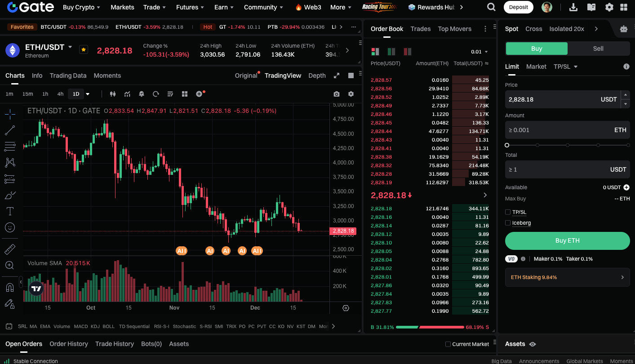The height and width of the screenshot is (364, 635).
Task: Show only asks in order book
Action: (x=408, y=52)
